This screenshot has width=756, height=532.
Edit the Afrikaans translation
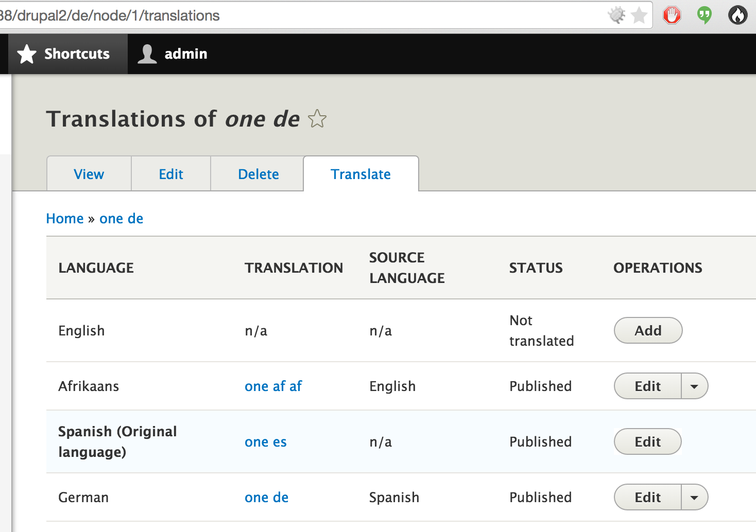pos(648,386)
